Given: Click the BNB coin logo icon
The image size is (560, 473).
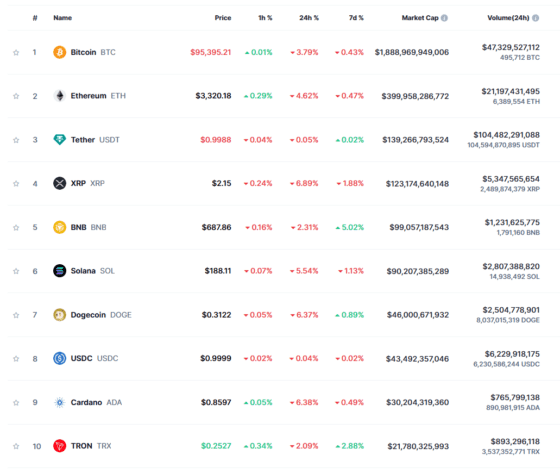Looking at the screenshot, I should 60,227.
